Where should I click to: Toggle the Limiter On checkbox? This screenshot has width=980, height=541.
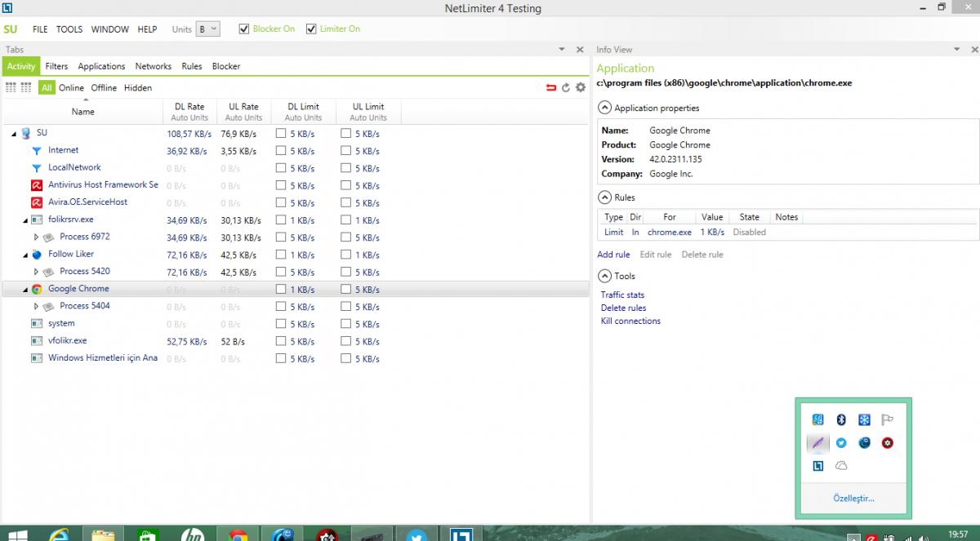[x=311, y=29]
